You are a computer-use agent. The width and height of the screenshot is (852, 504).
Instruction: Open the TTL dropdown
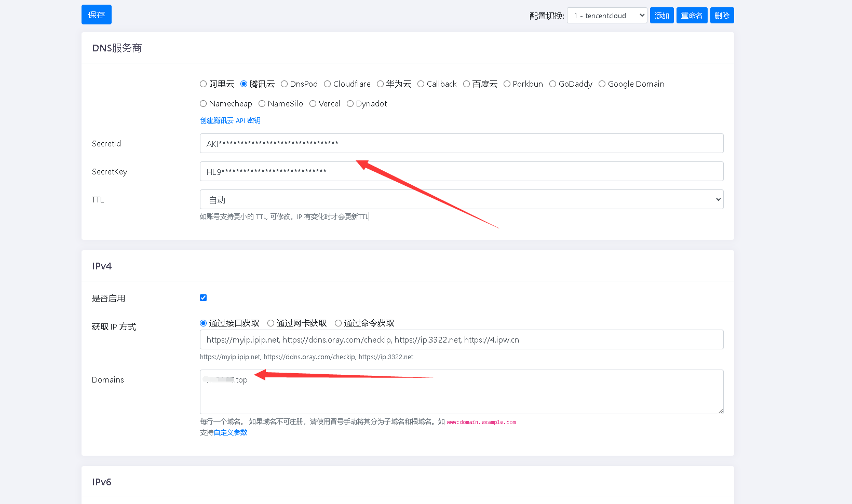[461, 199]
